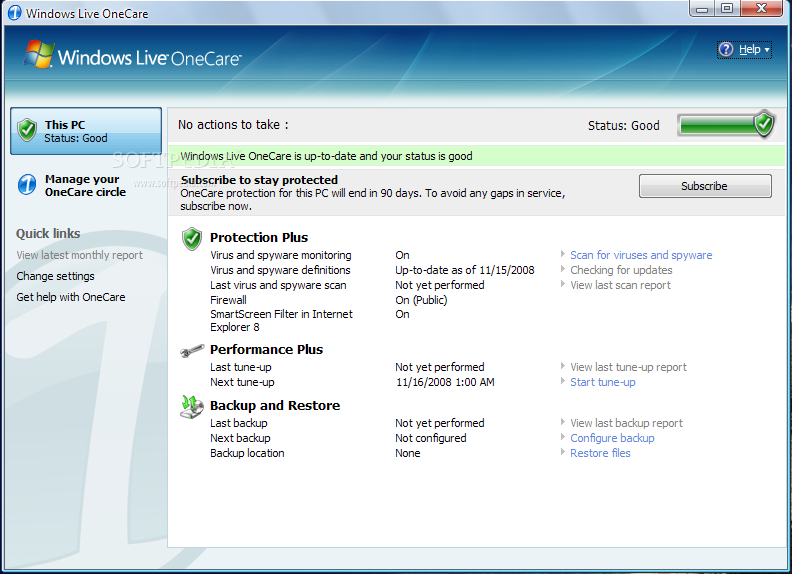Viewport: 792px width, 574px height.
Task: Click Configure backup link
Action: 612,439
